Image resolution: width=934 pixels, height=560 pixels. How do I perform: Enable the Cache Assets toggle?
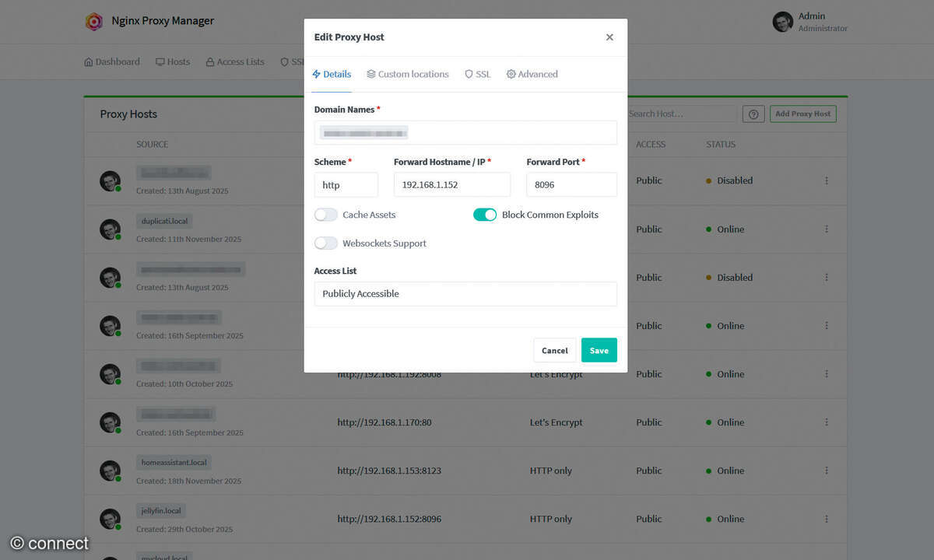(325, 215)
